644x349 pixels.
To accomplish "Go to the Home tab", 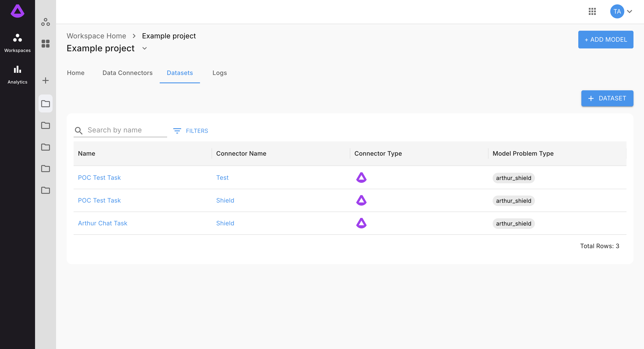I will pos(76,73).
